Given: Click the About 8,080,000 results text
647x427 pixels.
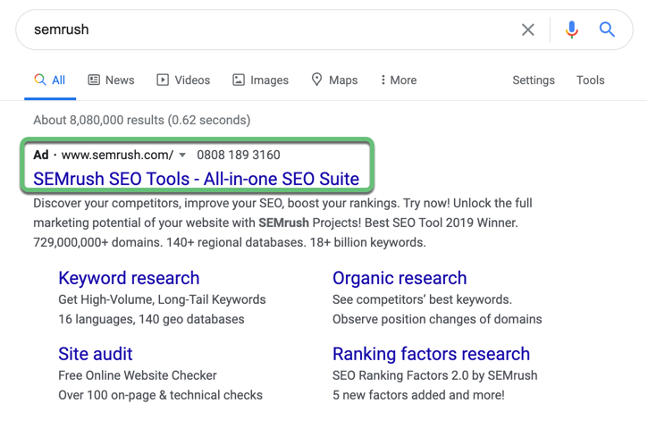Looking at the screenshot, I should coord(142,120).
